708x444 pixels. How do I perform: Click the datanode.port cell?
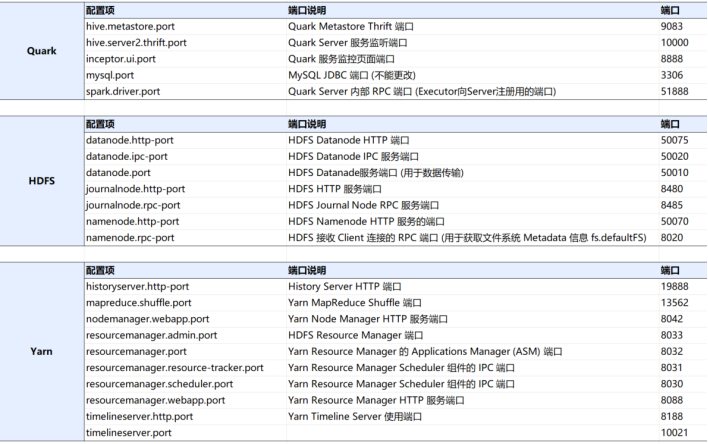pos(185,173)
